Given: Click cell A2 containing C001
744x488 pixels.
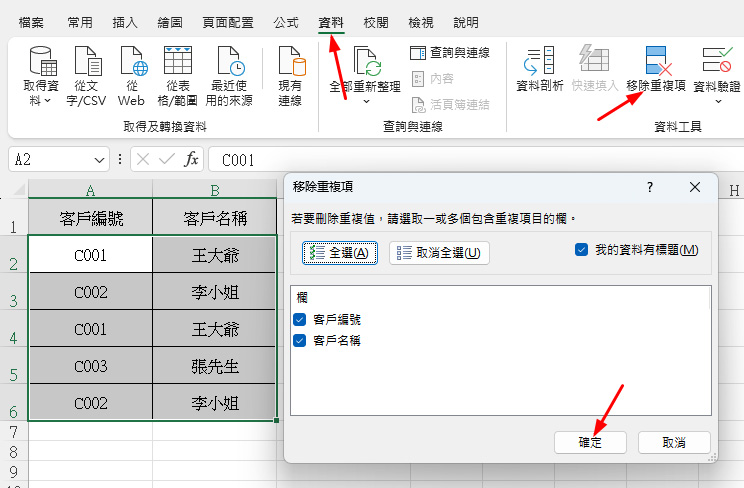Looking at the screenshot, I should click(91, 254).
